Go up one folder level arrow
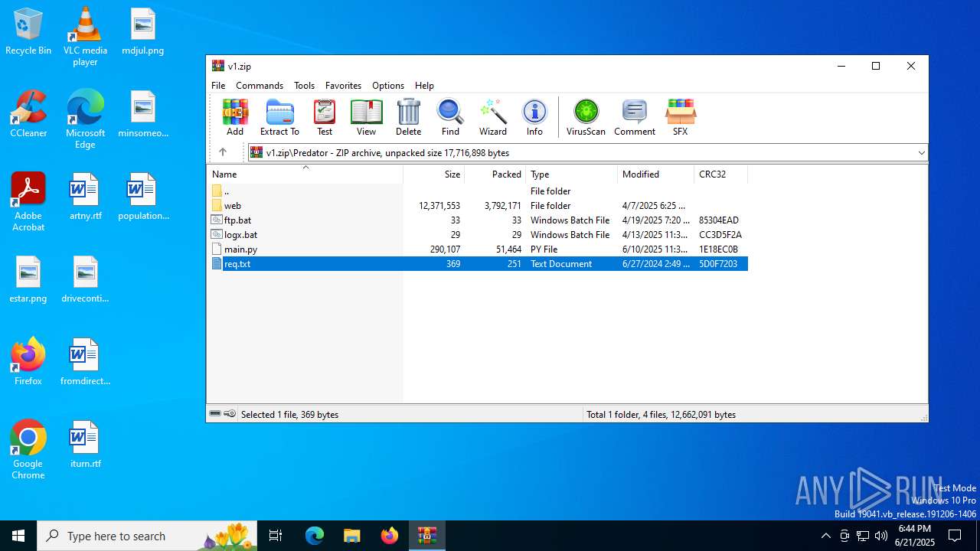 click(x=223, y=152)
